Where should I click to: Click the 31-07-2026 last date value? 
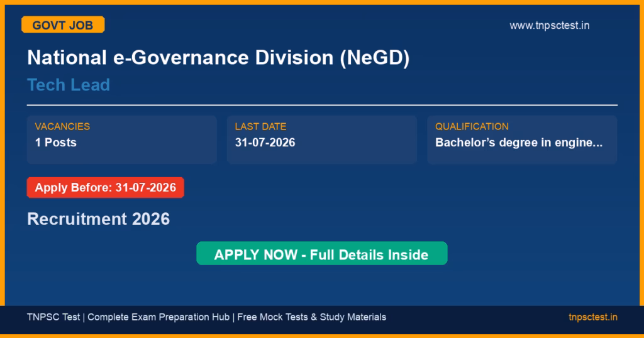265,143
